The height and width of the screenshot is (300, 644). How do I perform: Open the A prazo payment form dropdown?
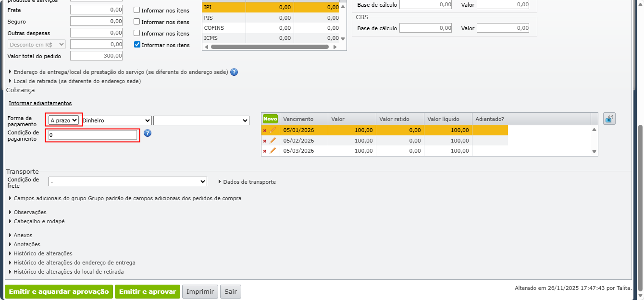click(x=63, y=120)
